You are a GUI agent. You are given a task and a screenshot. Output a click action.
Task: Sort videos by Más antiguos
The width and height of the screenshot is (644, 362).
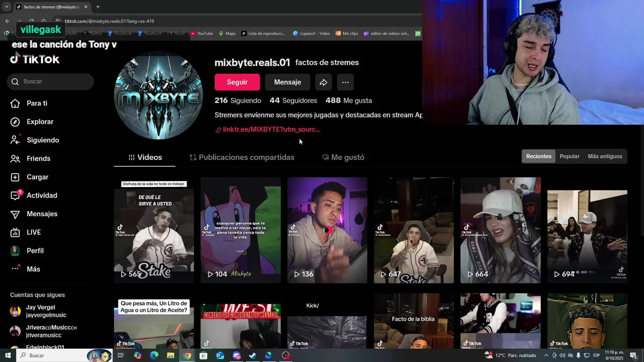point(605,156)
